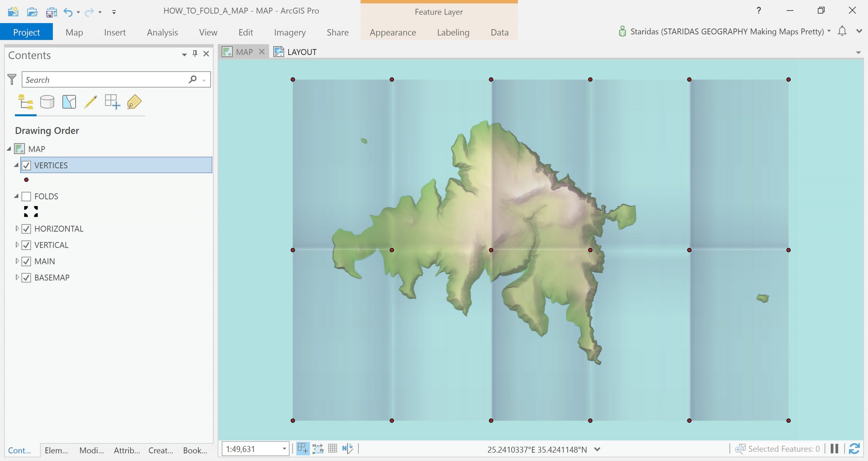Click the Save Project toolbar icon
This screenshot has width=868, height=461.
pyautogui.click(x=51, y=12)
